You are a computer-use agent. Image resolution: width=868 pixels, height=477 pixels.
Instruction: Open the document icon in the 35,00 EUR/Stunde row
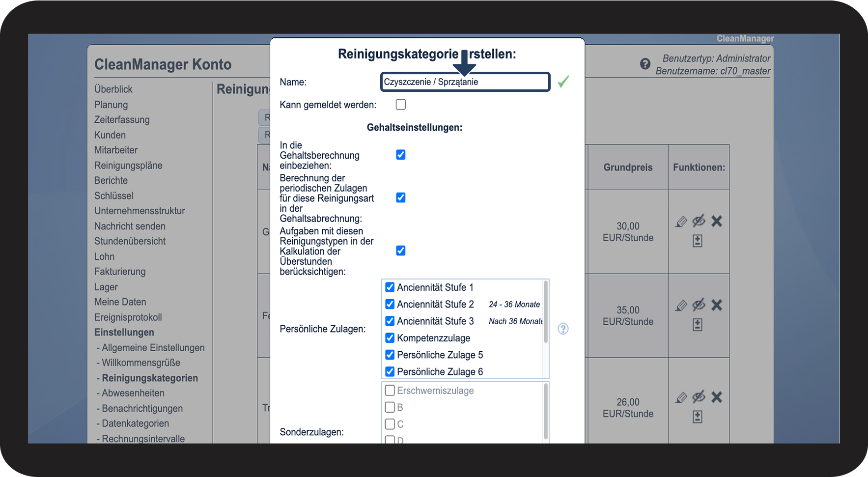698,325
